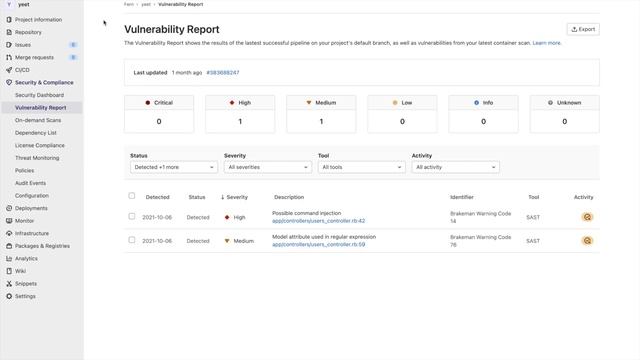Click the Monitor sidebar icon

pos(9,221)
